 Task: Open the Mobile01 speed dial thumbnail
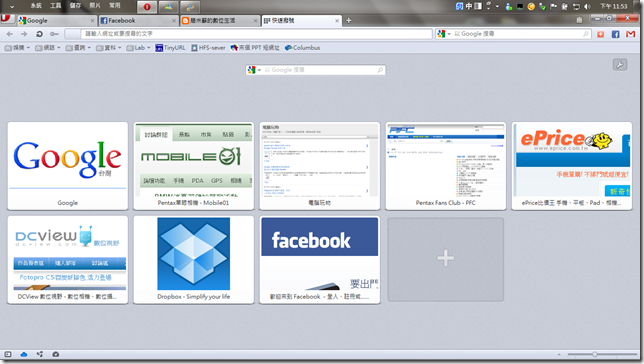pos(194,166)
